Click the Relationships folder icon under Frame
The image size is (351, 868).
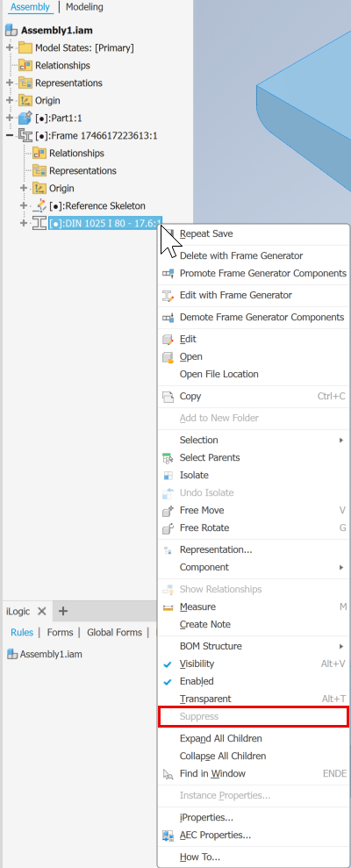pyautogui.click(x=39, y=154)
